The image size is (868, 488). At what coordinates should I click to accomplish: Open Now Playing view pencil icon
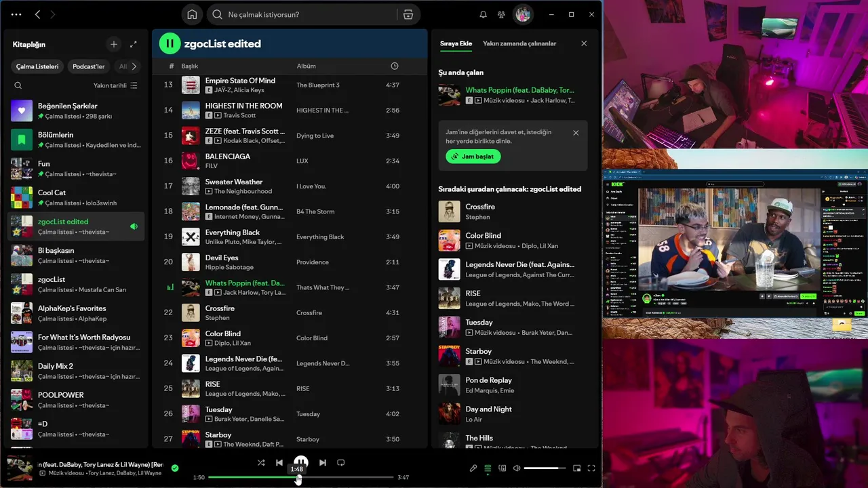(473, 468)
